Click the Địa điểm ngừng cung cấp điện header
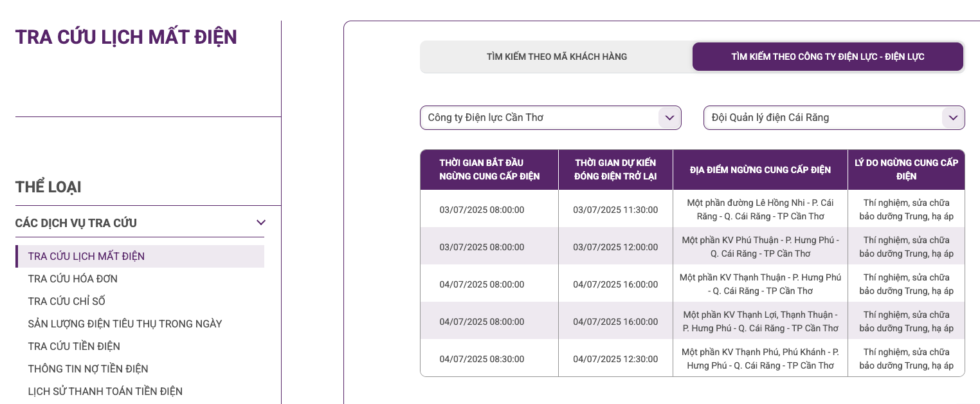 tap(759, 170)
